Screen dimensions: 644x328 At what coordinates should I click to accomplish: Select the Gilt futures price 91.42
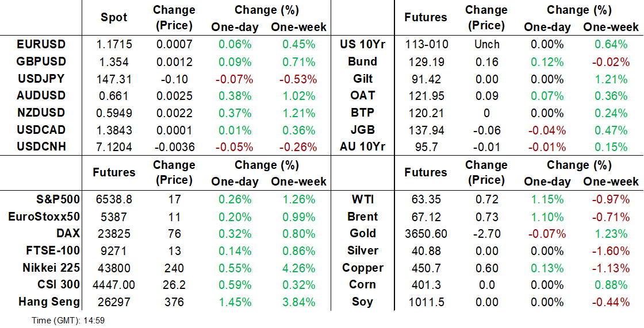click(426, 79)
